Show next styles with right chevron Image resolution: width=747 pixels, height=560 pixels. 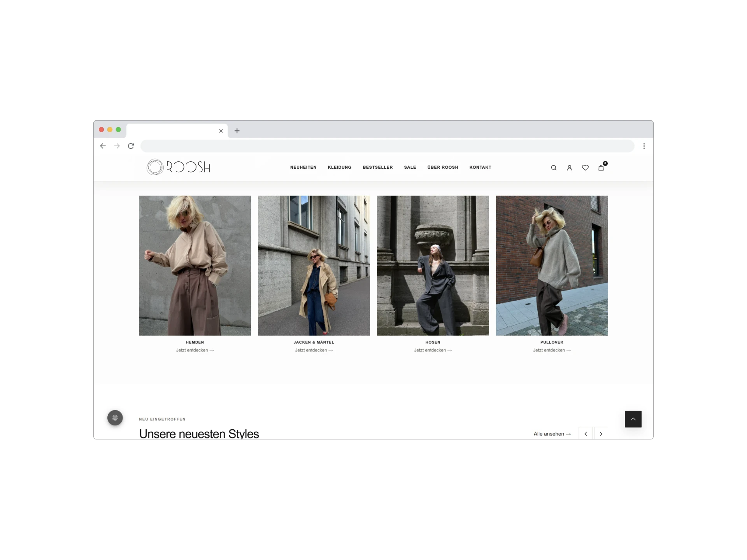(601, 434)
